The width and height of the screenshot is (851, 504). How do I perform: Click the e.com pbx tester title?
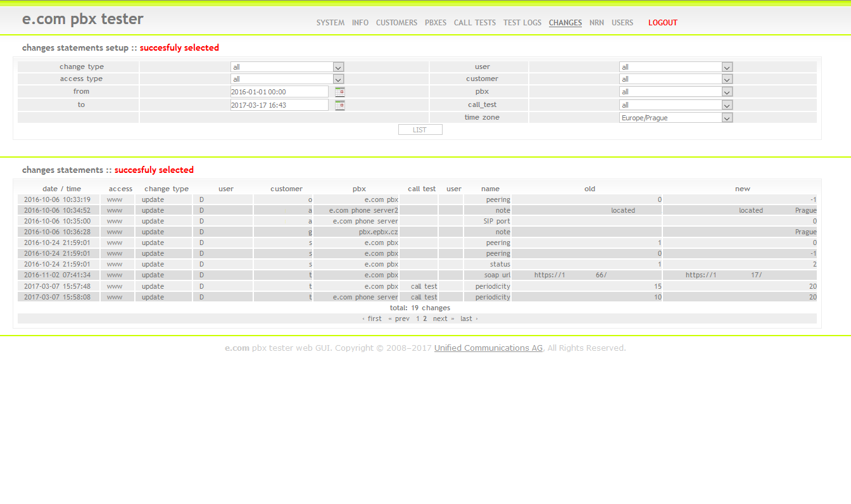(83, 20)
